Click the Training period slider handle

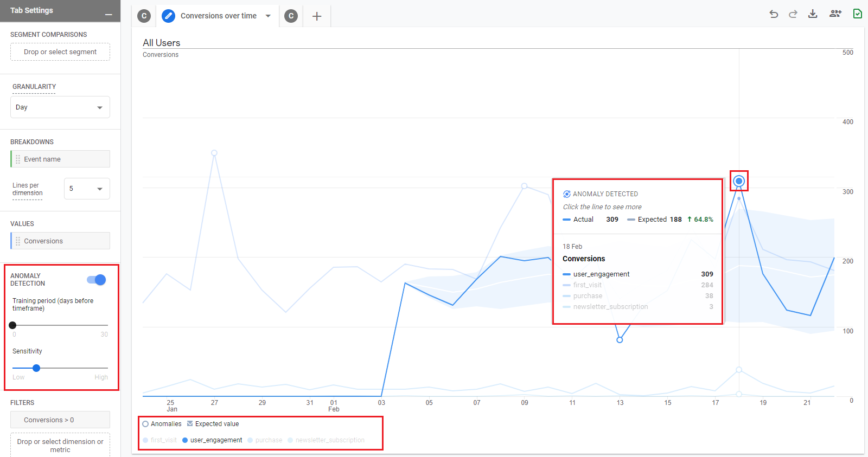pyautogui.click(x=12, y=325)
